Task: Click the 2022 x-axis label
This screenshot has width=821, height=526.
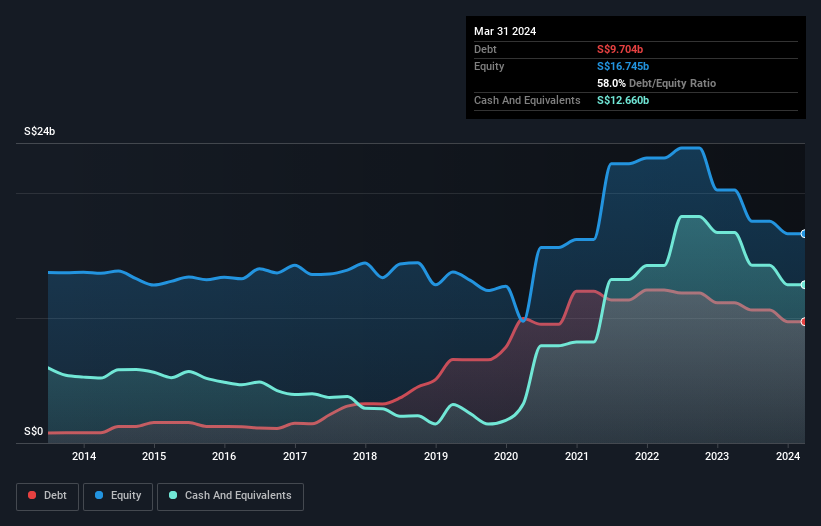Action: pyautogui.click(x=647, y=456)
